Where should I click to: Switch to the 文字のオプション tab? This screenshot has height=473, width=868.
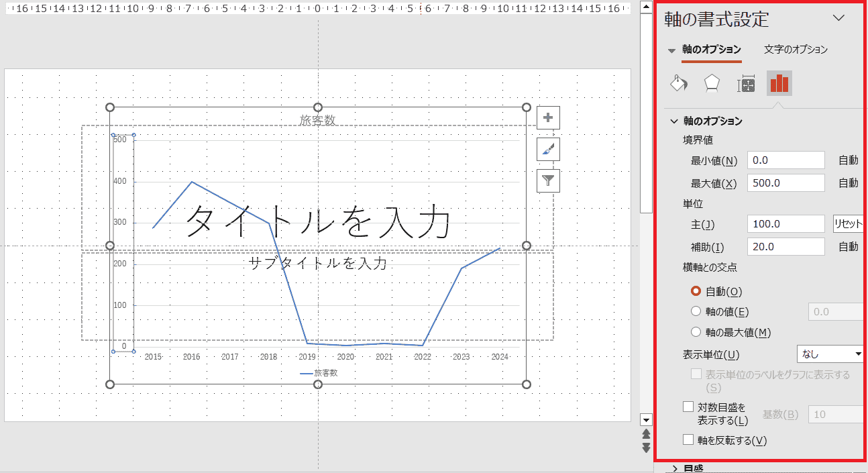[x=796, y=50]
